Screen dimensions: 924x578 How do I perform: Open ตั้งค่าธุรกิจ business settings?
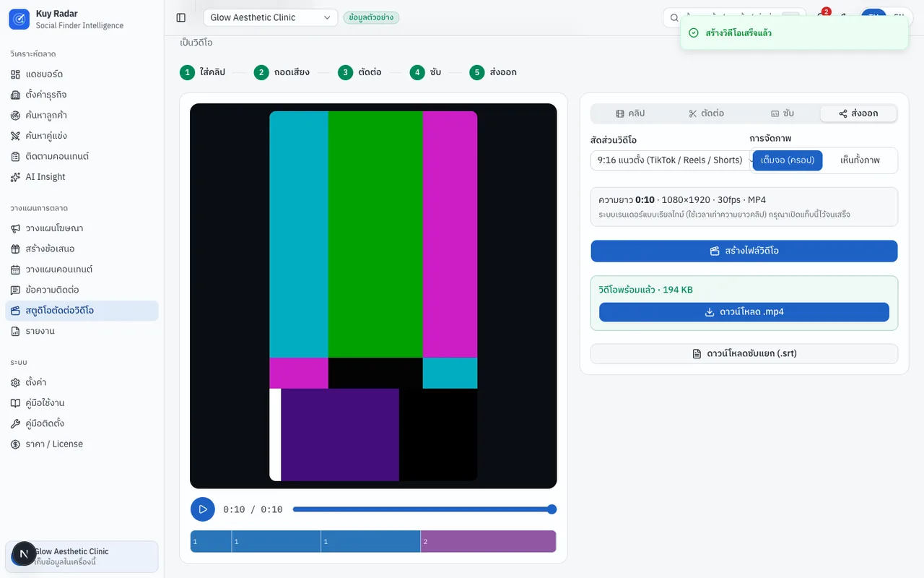82,95
